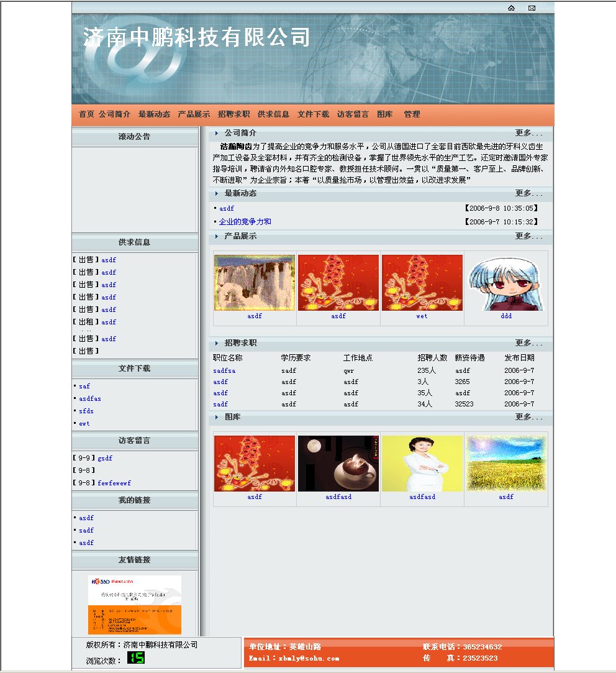Viewport: 616px width, 673px height.
Task: Click 更多 in the 图库 section
Action: [528, 417]
